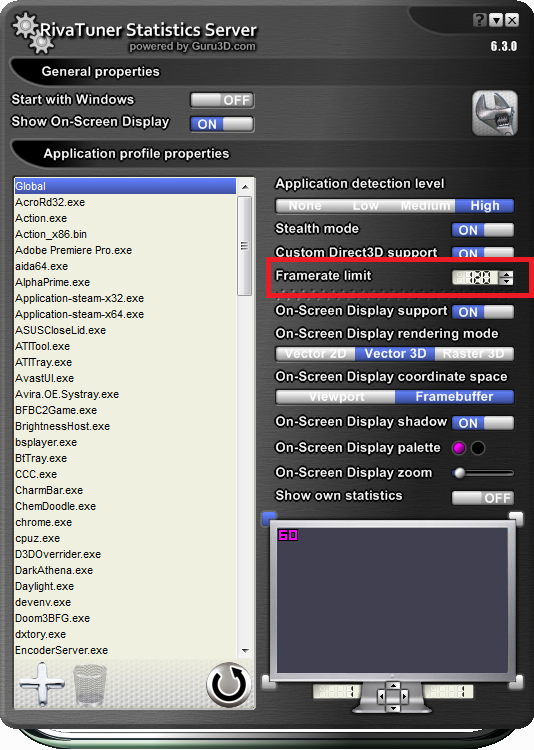The width and height of the screenshot is (534, 750).
Task: Select Action.exe in profile list
Action: (125, 218)
